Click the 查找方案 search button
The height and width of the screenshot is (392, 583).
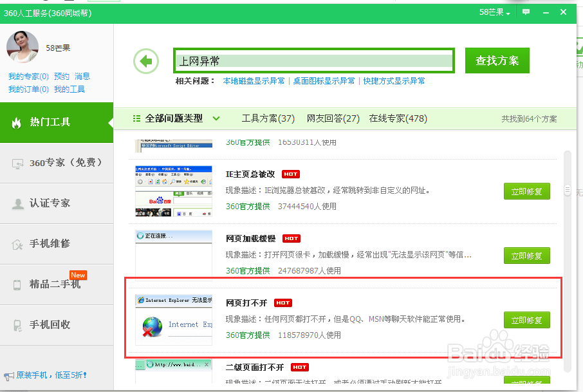[497, 61]
